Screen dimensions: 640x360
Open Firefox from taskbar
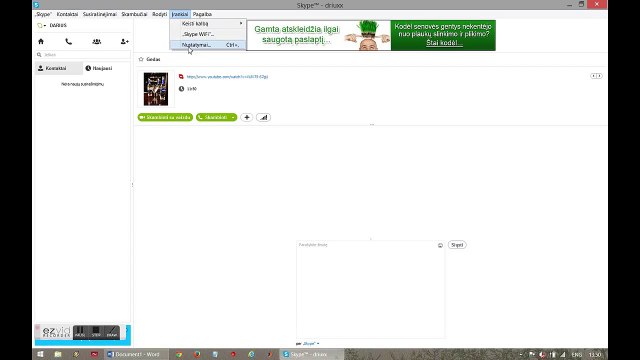(x=197, y=354)
